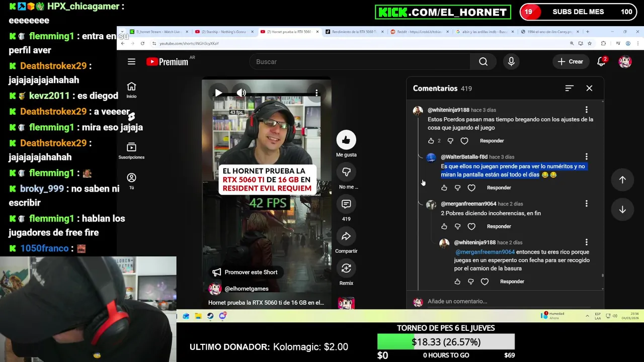Switch to 1994-el-ano-de-Jim-Carrey tab
644x362 pixels.
550,32
